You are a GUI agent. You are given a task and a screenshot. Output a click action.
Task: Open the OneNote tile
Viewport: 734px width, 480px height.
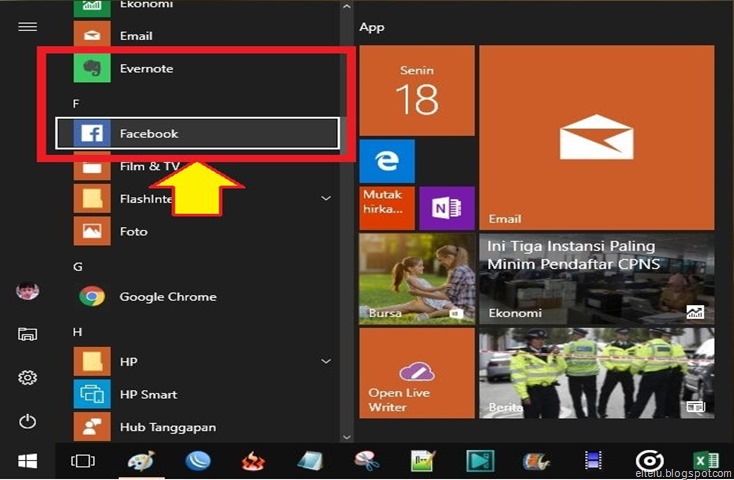(x=447, y=208)
